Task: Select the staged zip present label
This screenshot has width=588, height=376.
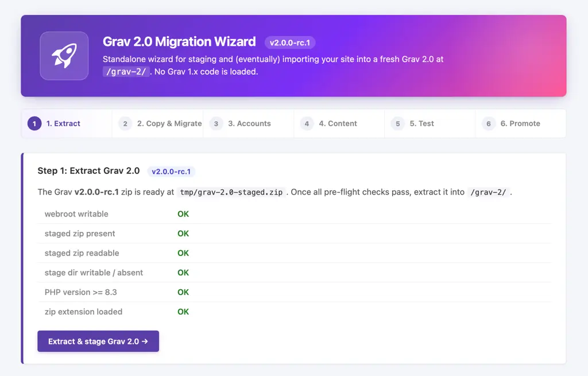Action: click(x=80, y=233)
